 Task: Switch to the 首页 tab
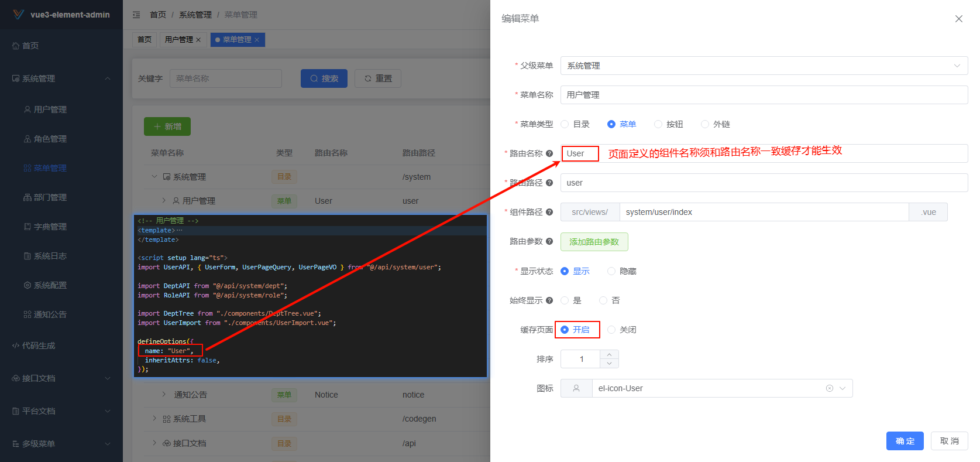click(145, 40)
